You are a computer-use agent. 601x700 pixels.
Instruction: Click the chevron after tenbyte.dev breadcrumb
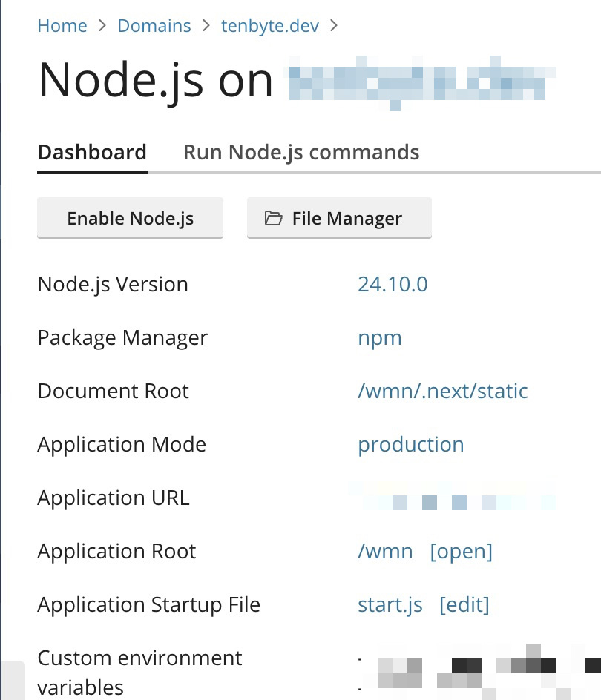tap(334, 26)
